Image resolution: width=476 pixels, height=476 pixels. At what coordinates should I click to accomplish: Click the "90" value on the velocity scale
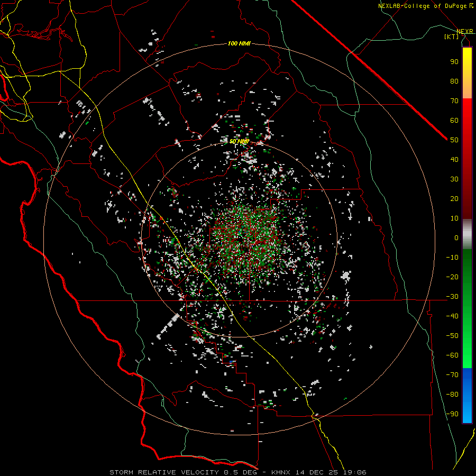[454, 62]
